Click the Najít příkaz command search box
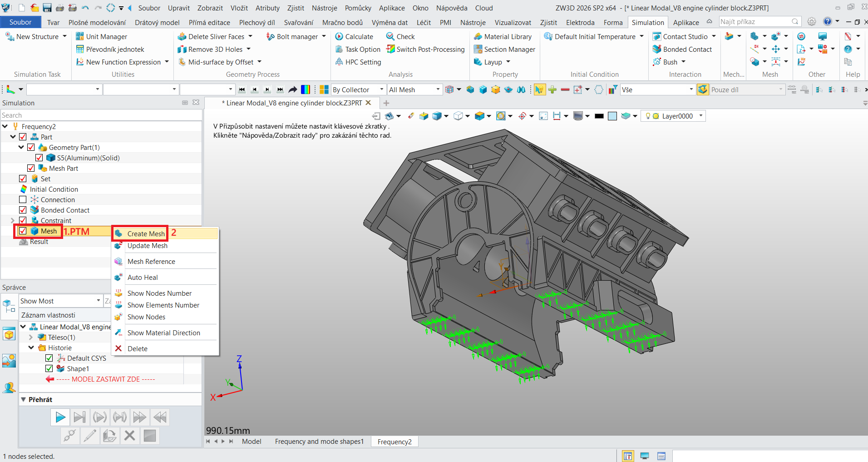The image size is (868, 462). click(x=759, y=21)
